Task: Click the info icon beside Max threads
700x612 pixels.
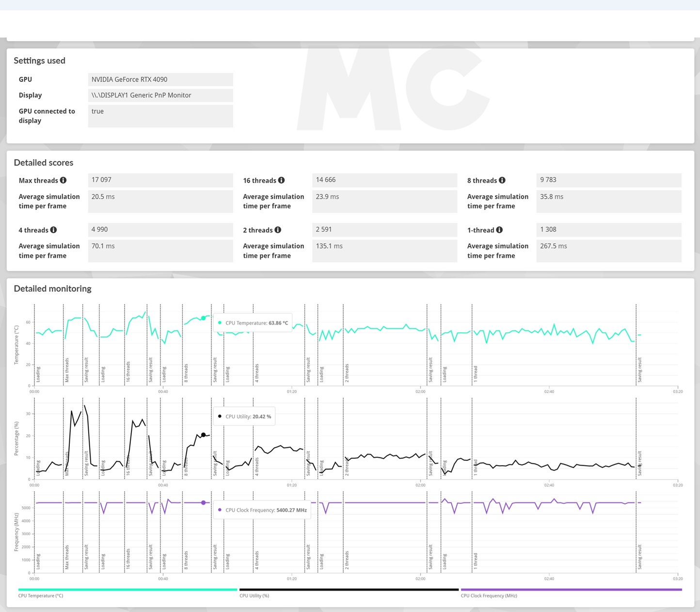Action: click(63, 180)
